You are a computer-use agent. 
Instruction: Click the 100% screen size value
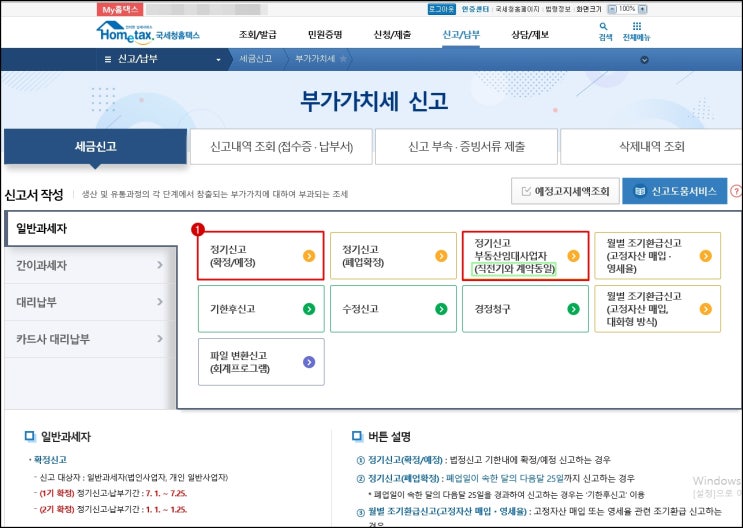pos(627,9)
